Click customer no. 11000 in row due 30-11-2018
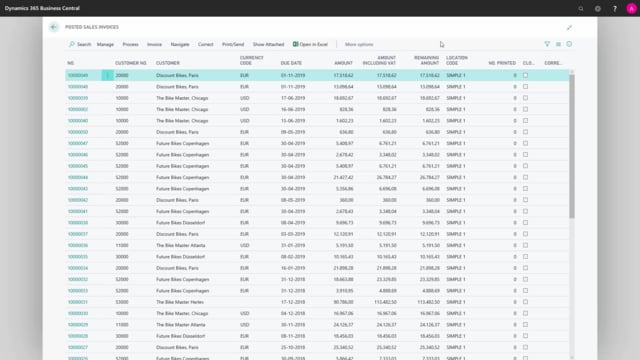The height and width of the screenshot is (360, 640). 122,324
